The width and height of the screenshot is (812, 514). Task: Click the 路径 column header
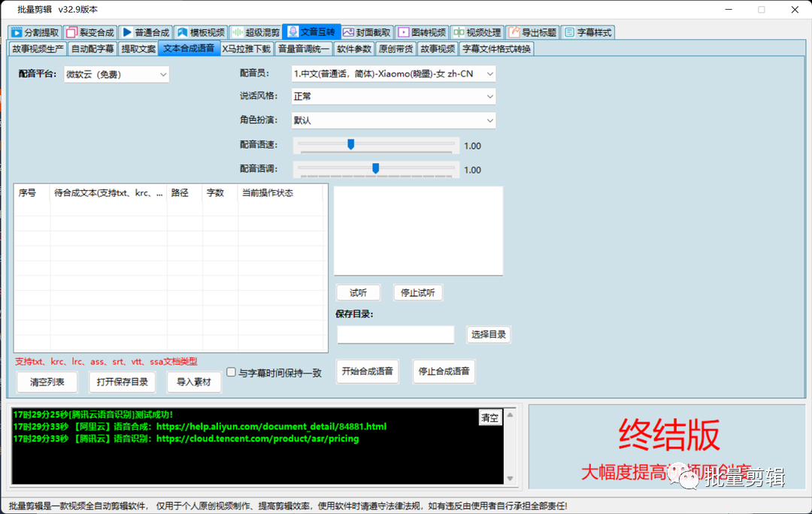coord(184,193)
